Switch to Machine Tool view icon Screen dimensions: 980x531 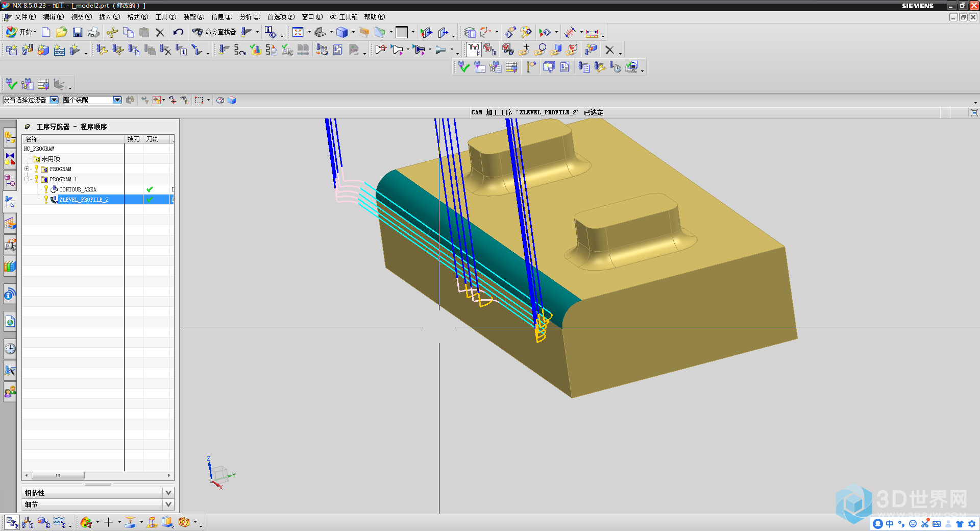(x=28, y=522)
